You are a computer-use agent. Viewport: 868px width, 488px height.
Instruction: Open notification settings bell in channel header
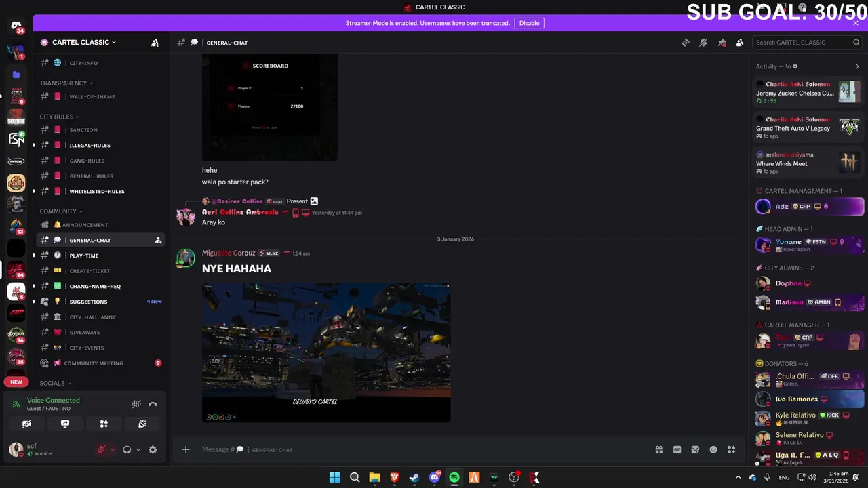pyautogui.click(x=703, y=42)
